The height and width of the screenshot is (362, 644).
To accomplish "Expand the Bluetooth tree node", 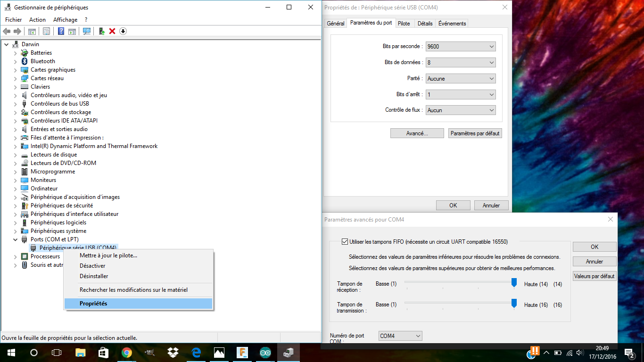I will 15,61.
